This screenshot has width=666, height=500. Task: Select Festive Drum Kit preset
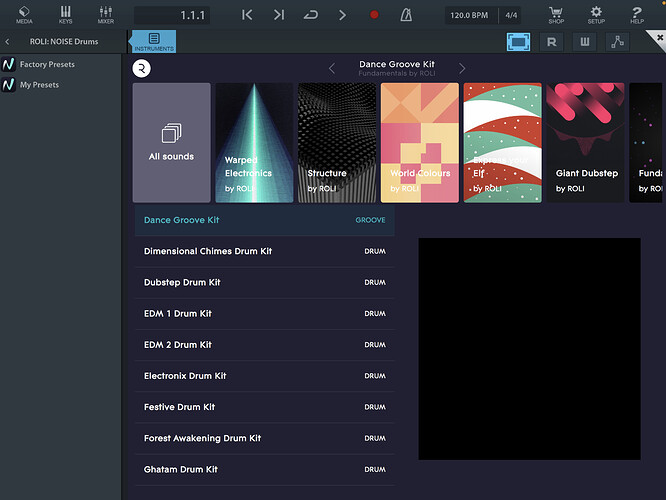coord(265,407)
